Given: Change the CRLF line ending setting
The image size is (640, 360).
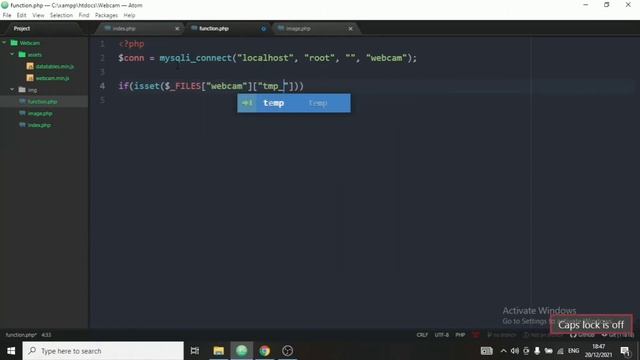Looking at the screenshot, I should click(422, 335).
